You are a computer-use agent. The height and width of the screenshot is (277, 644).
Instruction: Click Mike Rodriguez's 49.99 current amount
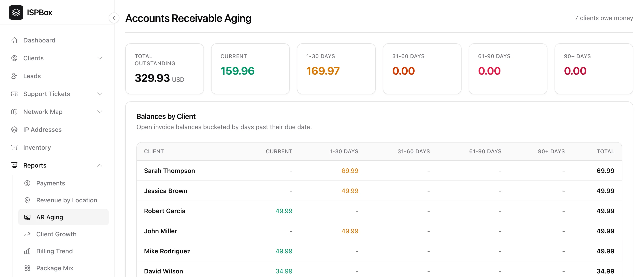click(x=284, y=251)
